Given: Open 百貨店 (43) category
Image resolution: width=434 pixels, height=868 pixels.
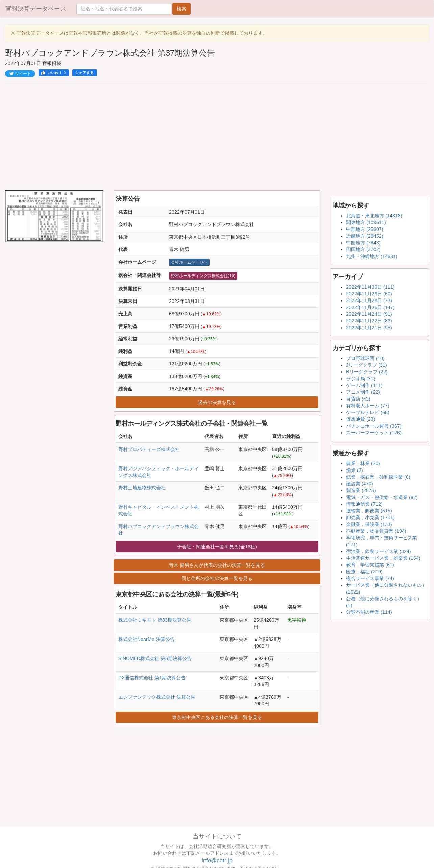Looking at the screenshot, I should coord(358,399).
